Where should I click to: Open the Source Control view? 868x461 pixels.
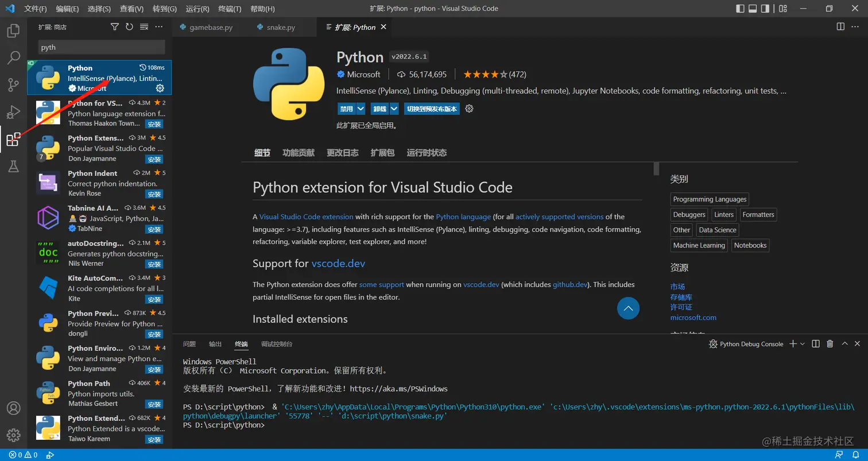point(13,85)
